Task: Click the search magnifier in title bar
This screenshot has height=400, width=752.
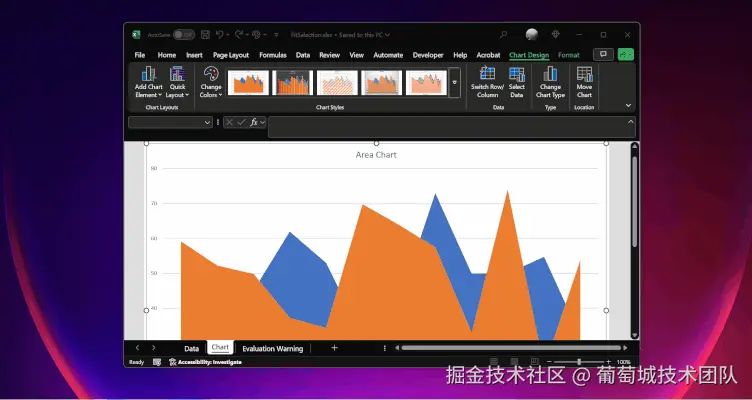Action: point(503,35)
